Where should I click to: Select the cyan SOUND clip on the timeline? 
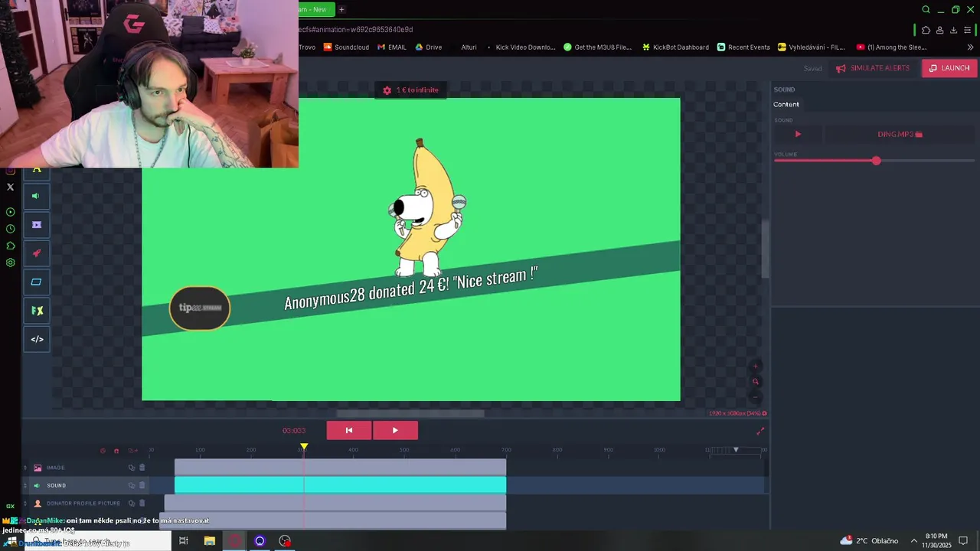tap(340, 485)
